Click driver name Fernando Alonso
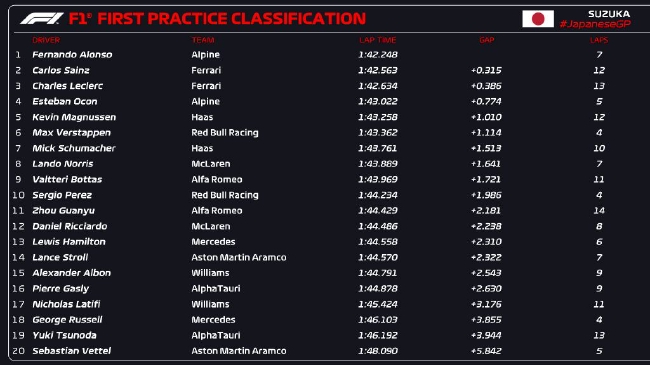This screenshot has width=650, height=365. click(72, 55)
